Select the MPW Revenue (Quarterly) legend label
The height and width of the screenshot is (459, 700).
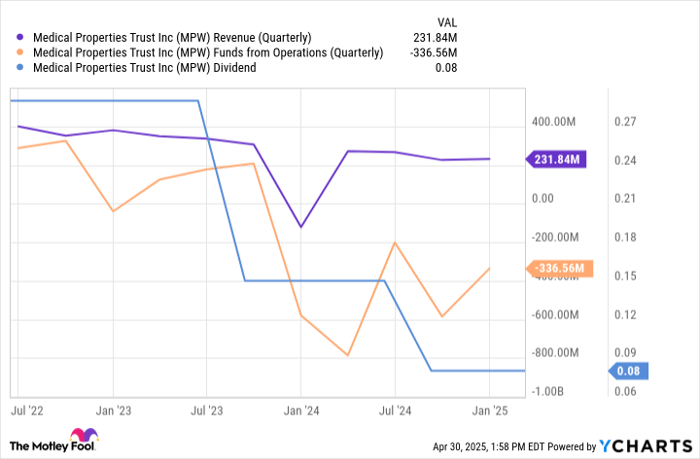172,38
